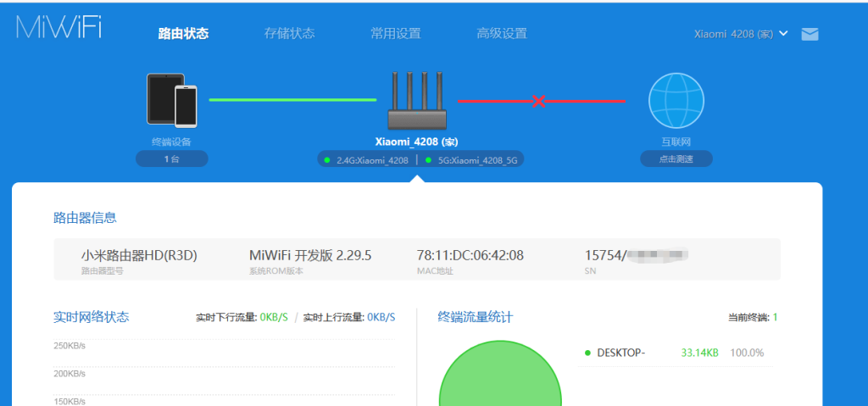
Task: Go to the 常用设置 tab
Action: click(396, 33)
